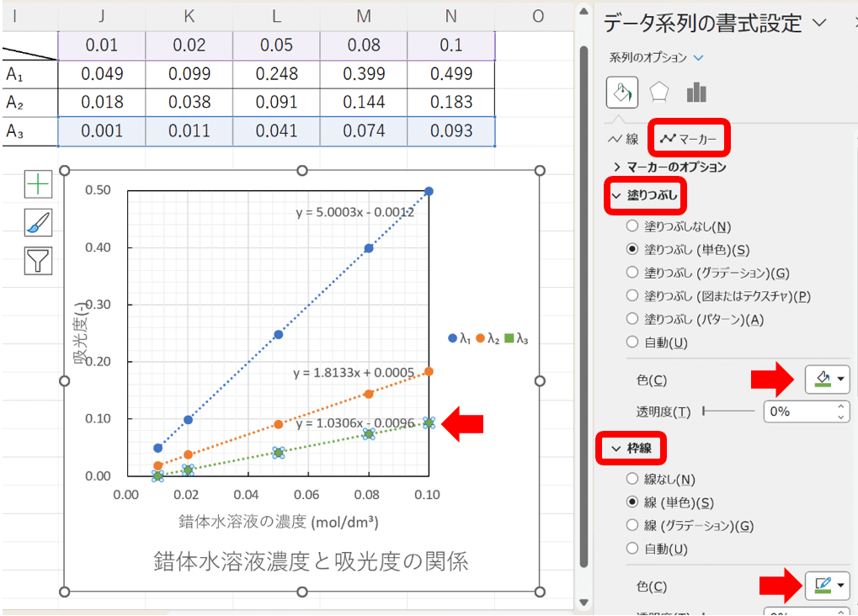Viewport: 858px width, 616px height.
Task: Open the fill color paint bucket picker
Action: click(x=827, y=380)
